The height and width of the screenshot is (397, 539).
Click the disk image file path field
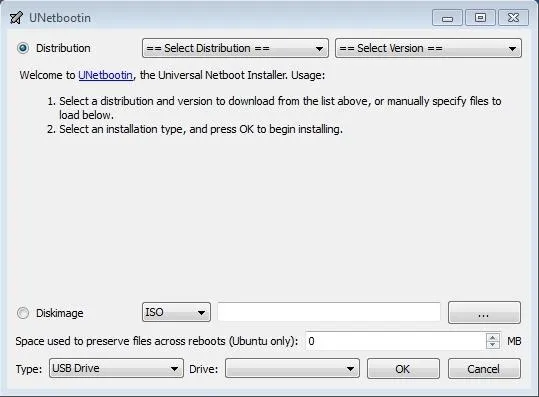click(x=329, y=312)
